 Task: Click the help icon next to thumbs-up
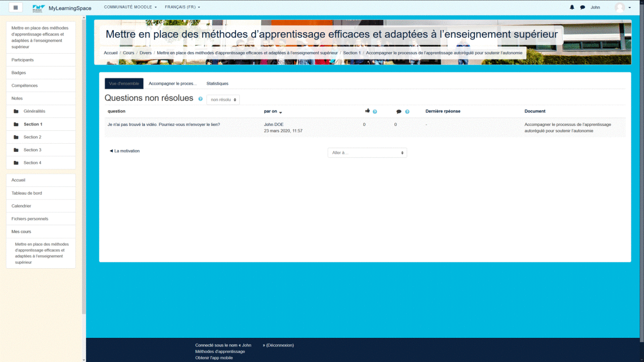(x=375, y=112)
